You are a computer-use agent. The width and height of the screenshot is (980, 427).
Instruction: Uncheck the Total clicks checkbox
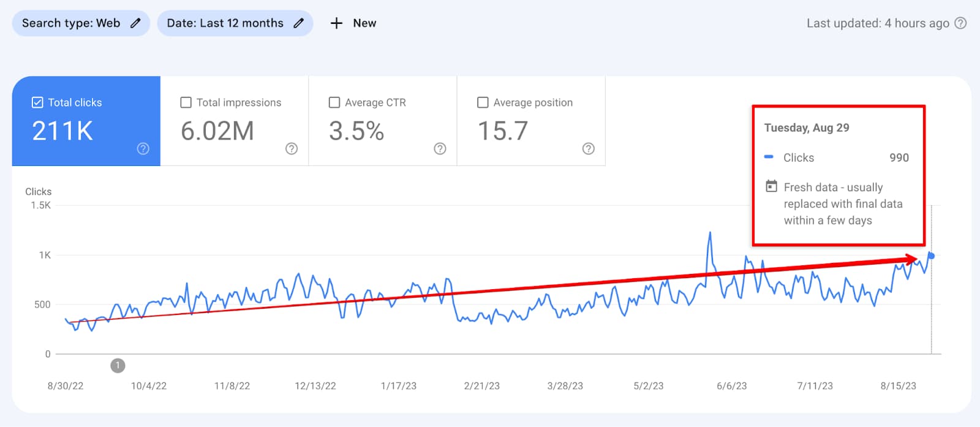(37, 102)
